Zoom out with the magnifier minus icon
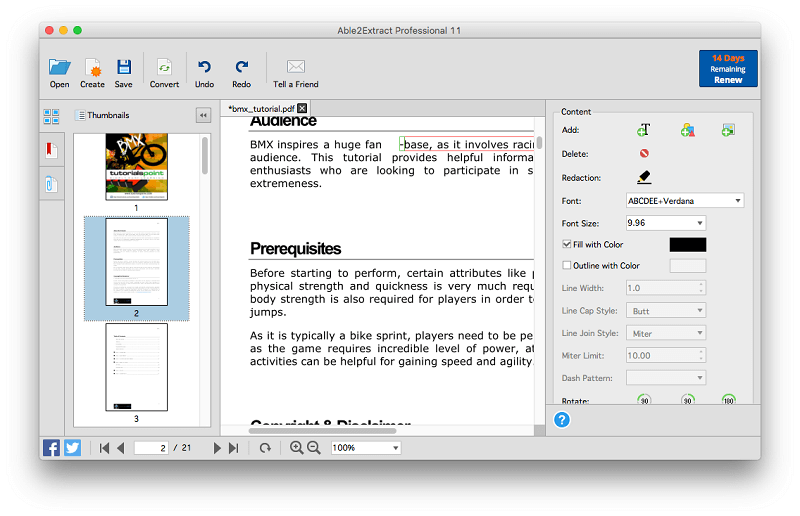This screenshot has width=800, height=516. (314, 448)
